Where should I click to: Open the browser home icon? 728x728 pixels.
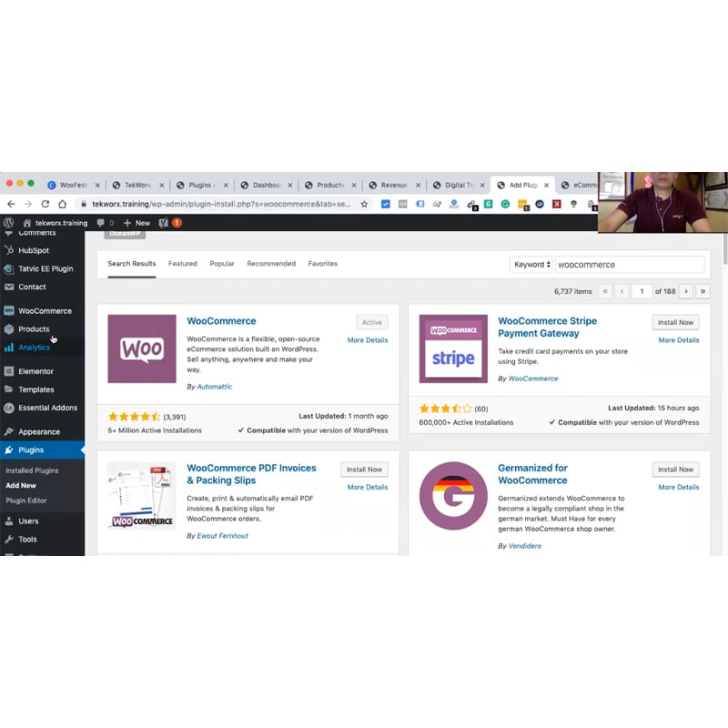point(63,204)
